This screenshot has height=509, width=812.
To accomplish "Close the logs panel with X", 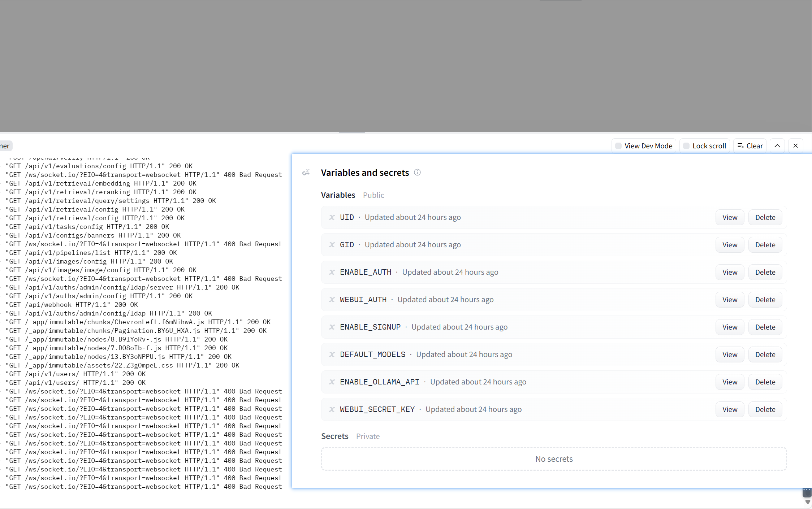I will pyautogui.click(x=795, y=146).
